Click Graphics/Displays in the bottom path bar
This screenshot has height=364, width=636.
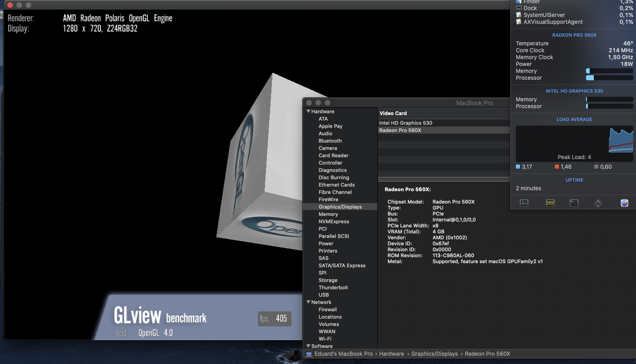tap(435, 354)
